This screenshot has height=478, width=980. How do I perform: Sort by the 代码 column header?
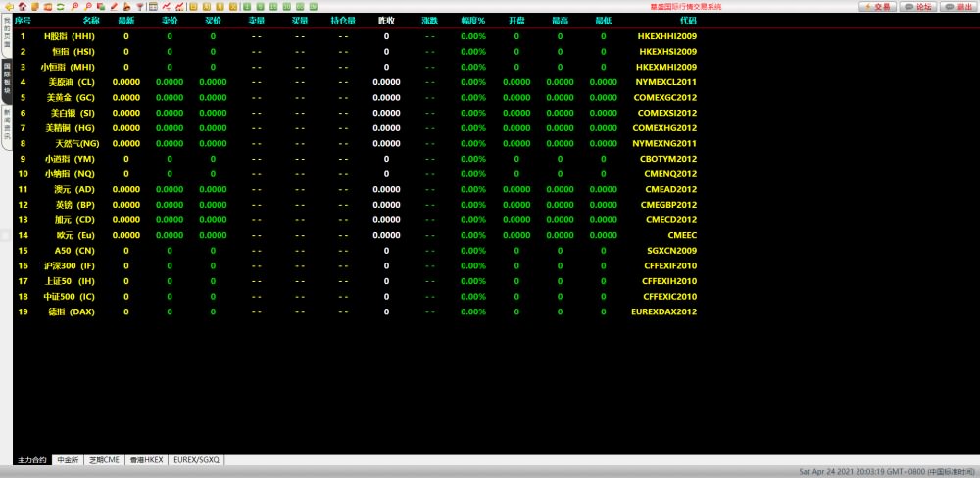click(688, 21)
